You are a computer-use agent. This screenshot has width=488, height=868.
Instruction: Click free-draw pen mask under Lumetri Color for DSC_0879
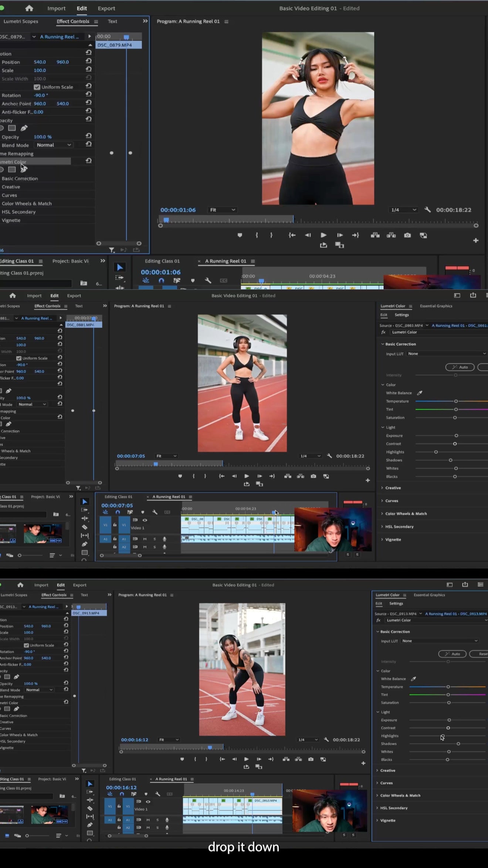tap(24, 169)
